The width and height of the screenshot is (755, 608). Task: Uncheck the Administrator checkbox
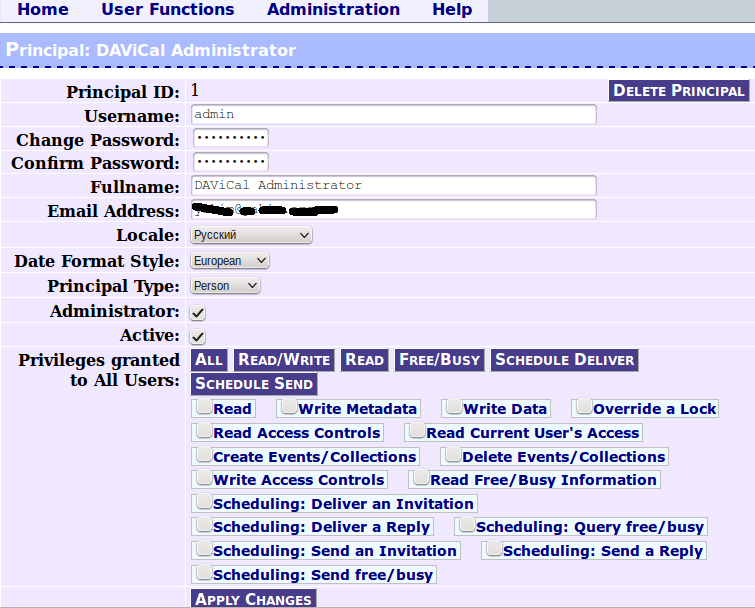198,312
